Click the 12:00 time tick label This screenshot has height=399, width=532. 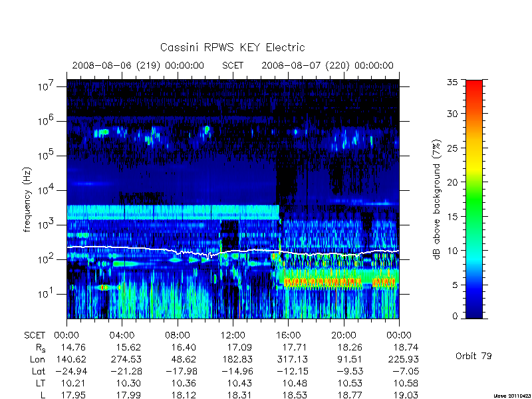tap(233, 336)
